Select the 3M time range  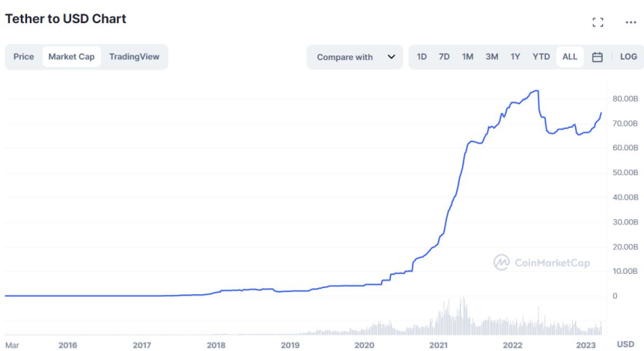coord(491,57)
